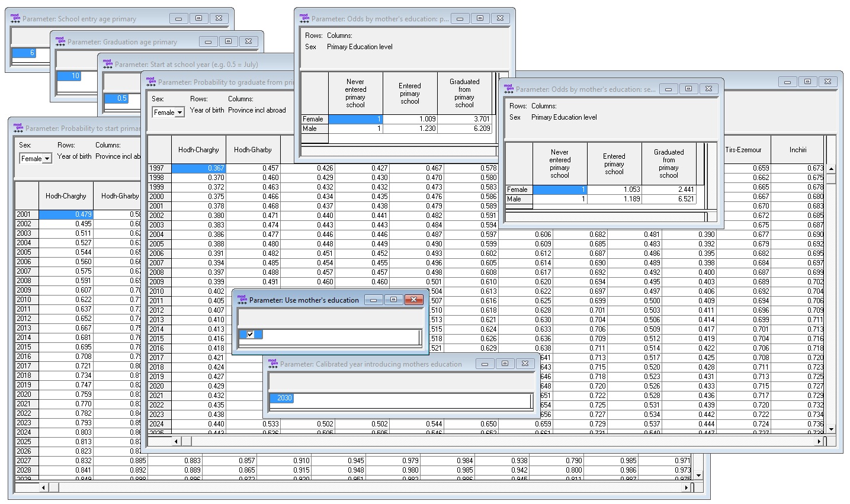Viewport: 850px width, 504px height.
Task: Select the Inchiri column header
Action: tap(797, 150)
